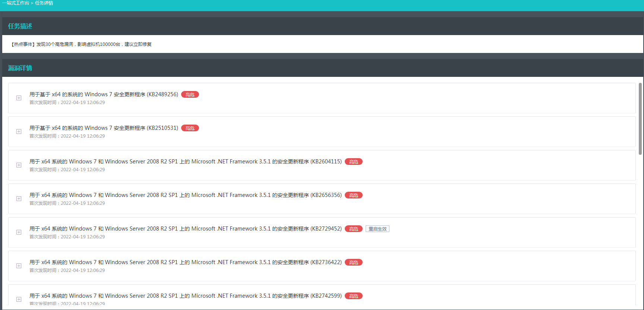
Task: Click 高危 badge on KB2736422 row
Action: 353,263
